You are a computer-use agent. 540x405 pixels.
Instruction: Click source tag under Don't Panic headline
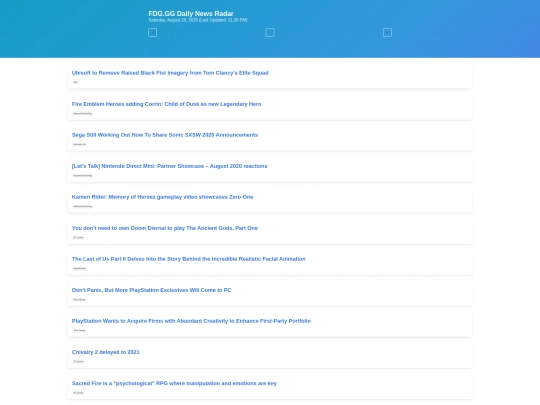(79, 300)
